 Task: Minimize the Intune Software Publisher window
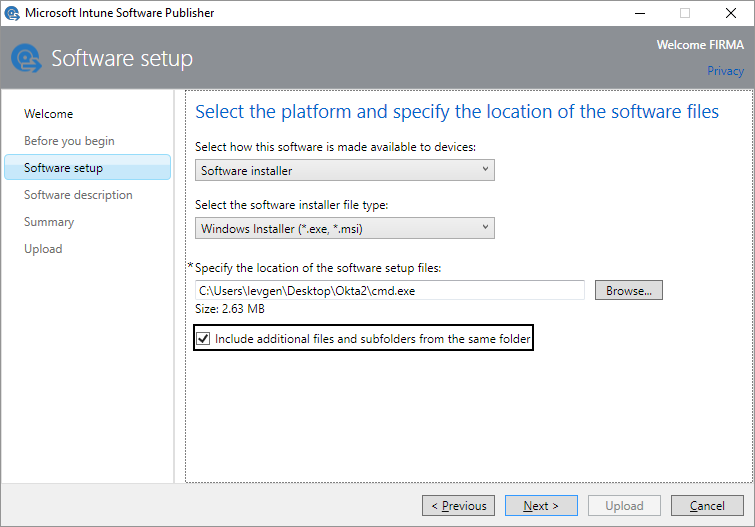[640, 13]
